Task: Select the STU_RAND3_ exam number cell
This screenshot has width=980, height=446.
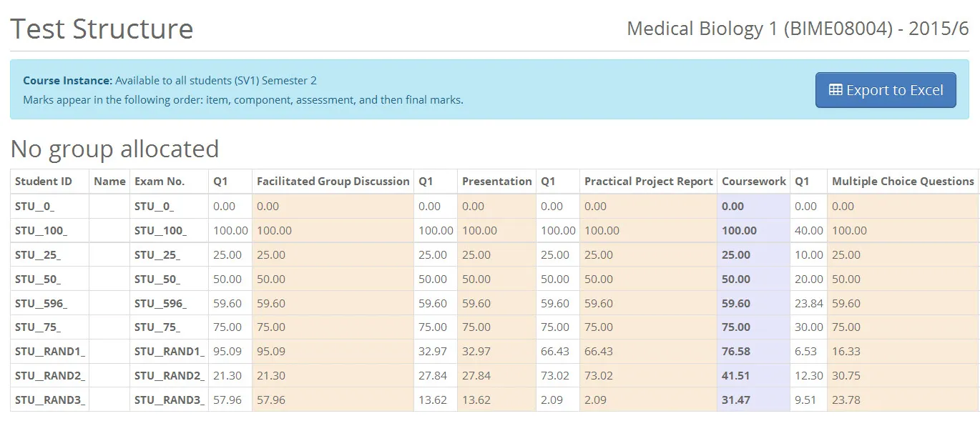Action: point(167,400)
